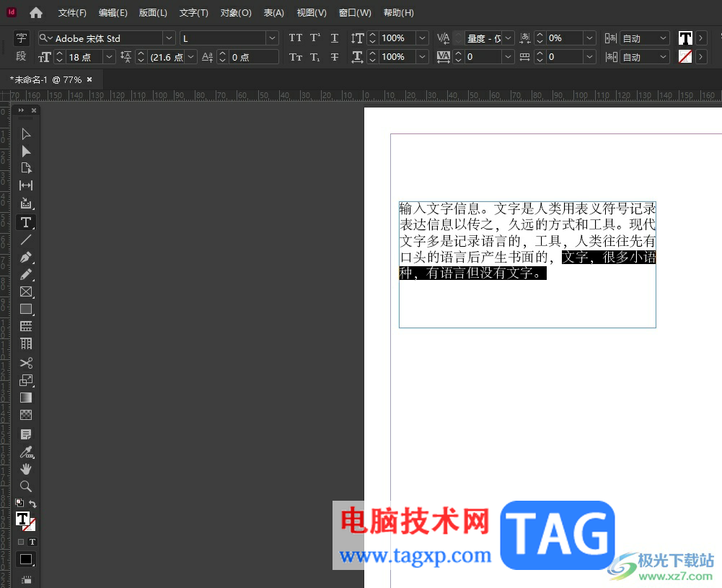Click text fill color swatch in control bar
This screenshot has width=722, height=588.
pyautogui.click(x=685, y=38)
